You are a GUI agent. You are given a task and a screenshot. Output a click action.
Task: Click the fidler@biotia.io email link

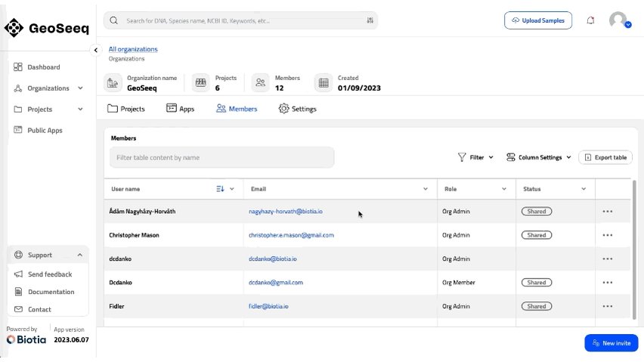point(268,306)
